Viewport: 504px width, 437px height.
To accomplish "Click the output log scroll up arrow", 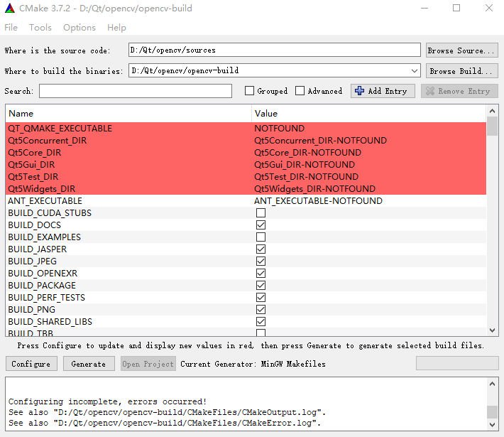I will click(492, 384).
